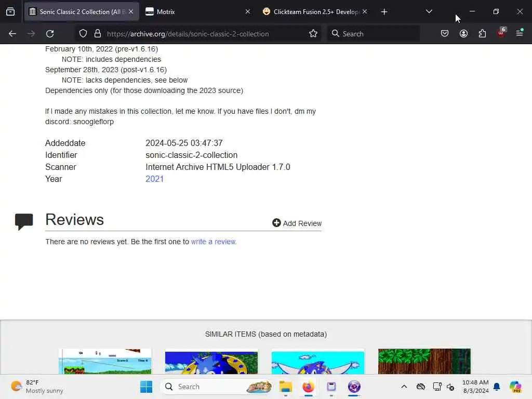Screen dimensions: 532x399
Task: Open the tracking protection shield icon
Action: pos(83,34)
